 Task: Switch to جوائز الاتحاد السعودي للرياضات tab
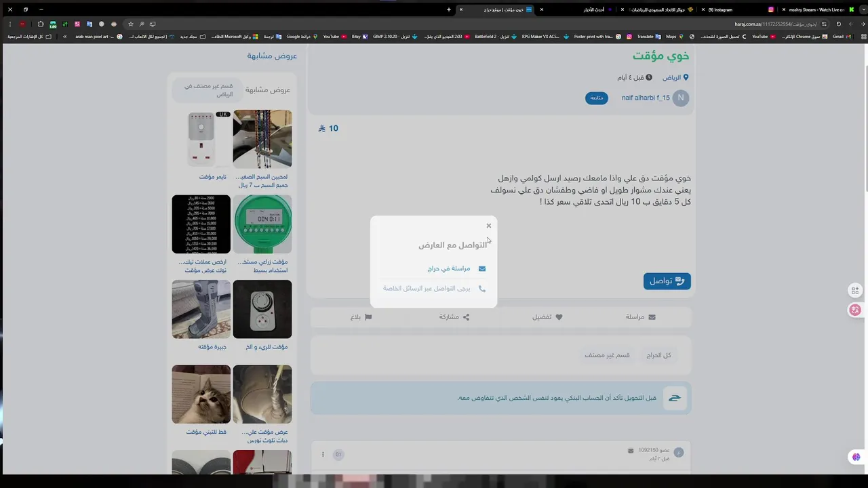(658, 9)
